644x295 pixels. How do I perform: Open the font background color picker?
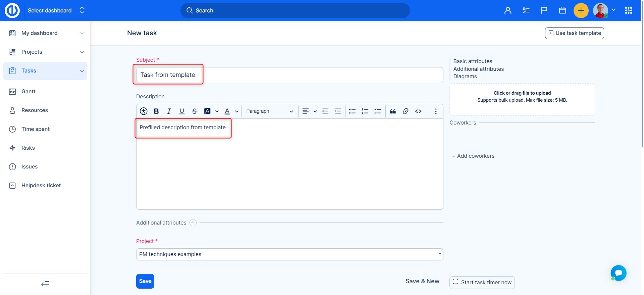pos(208,111)
